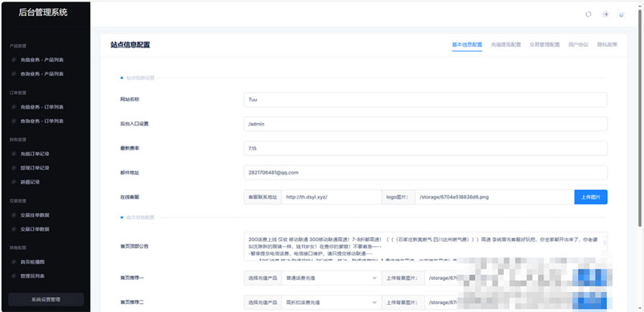Open 查询业务 - 产品列表 in the sidebar
The height and width of the screenshot is (312, 644).
(42, 74)
